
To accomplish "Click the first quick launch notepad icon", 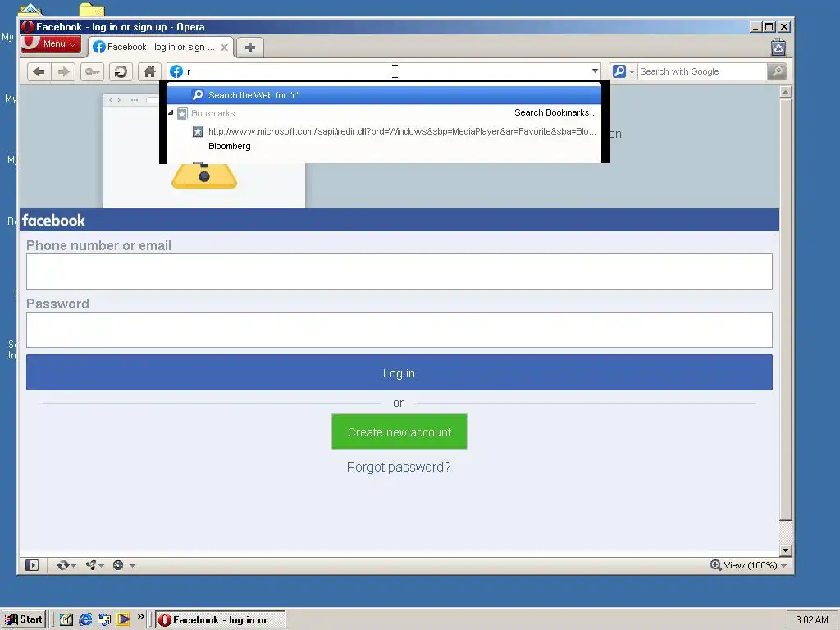I will click(66, 620).
